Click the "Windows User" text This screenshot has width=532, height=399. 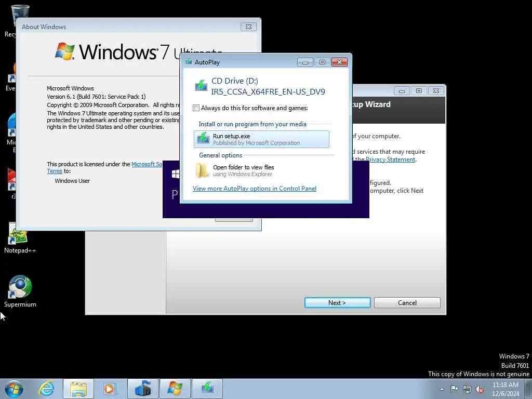(72, 181)
